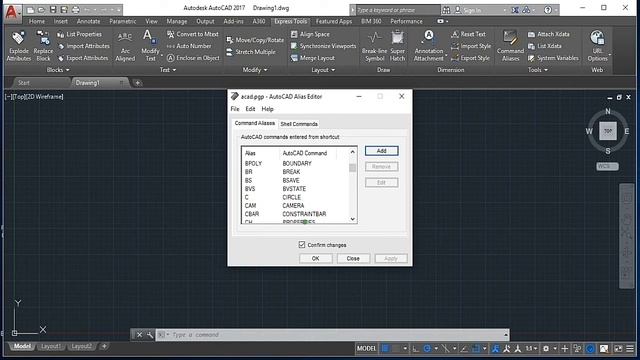Select the Super Hatch tool

[x=398, y=46]
